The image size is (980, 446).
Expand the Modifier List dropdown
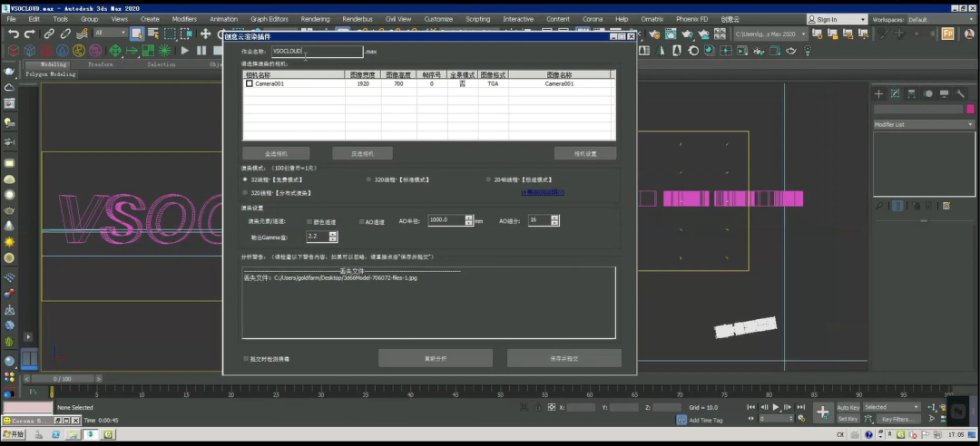tap(924, 124)
